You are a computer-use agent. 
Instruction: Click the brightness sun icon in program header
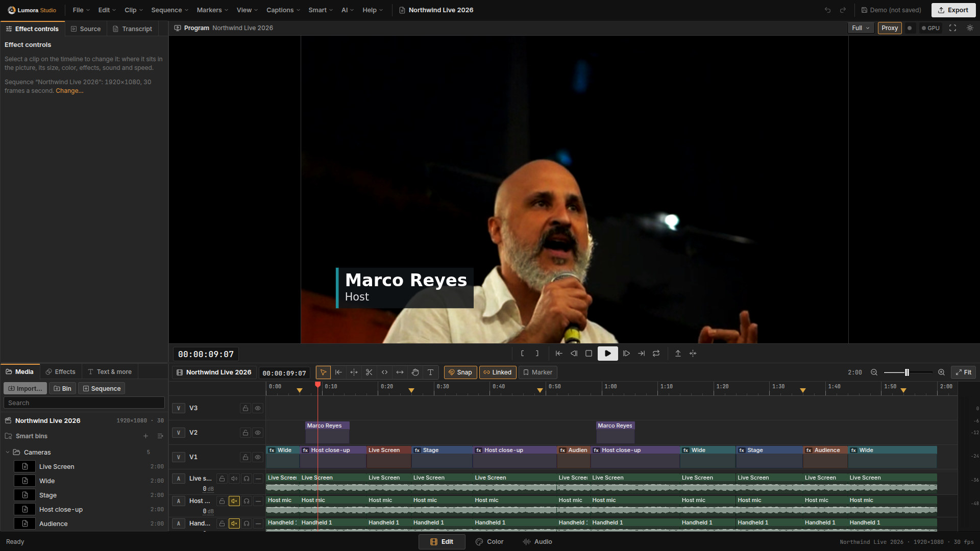pyautogui.click(x=970, y=28)
